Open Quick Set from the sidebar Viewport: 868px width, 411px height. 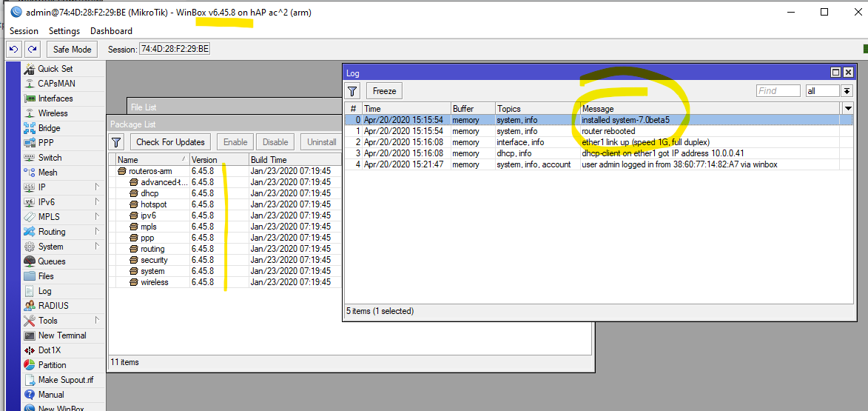[x=55, y=69]
